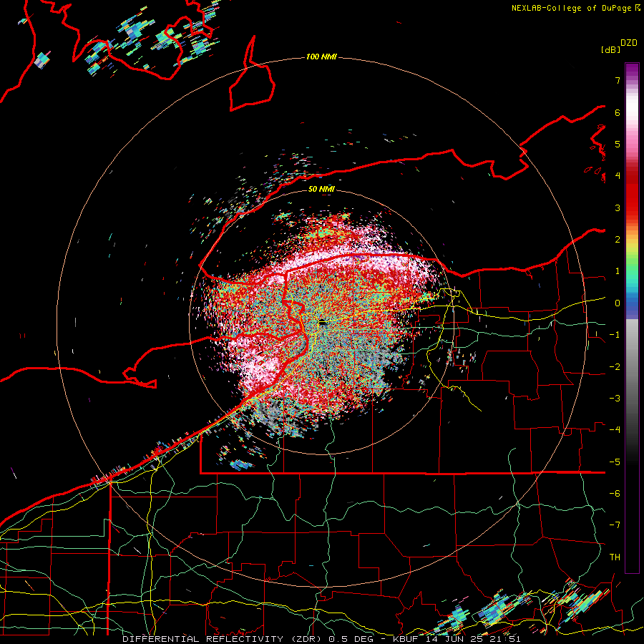Click the DZD legend title
The image size is (644, 644).
point(628,43)
